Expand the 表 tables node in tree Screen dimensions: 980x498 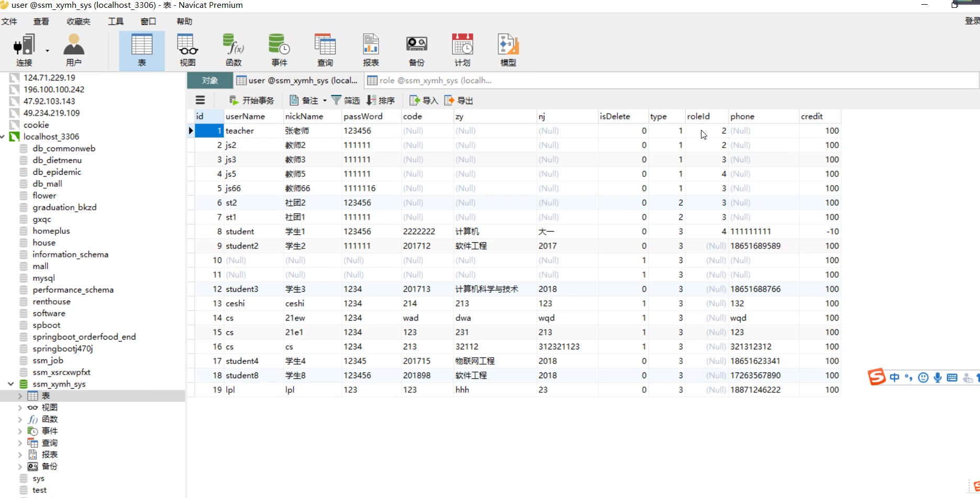(20, 396)
